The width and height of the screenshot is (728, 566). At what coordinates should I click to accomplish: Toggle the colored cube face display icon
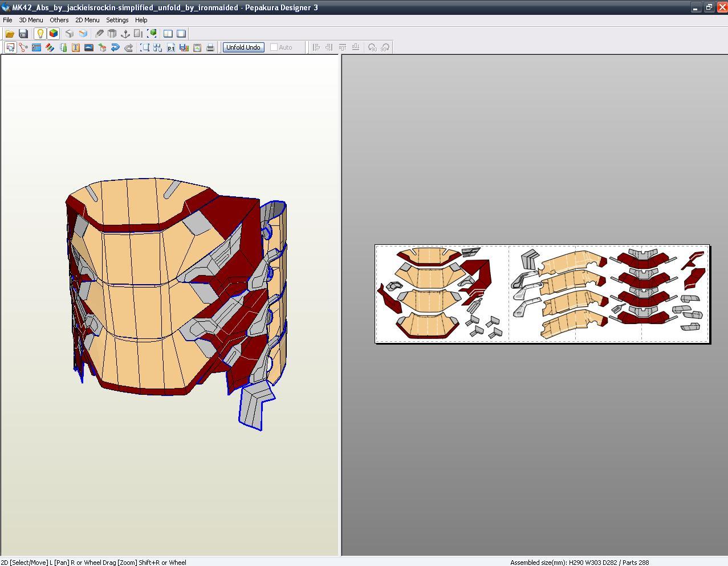pos(53,34)
